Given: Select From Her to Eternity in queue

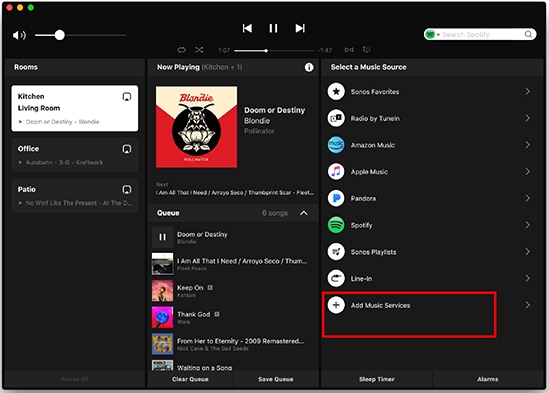Looking at the screenshot, I should pyautogui.click(x=233, y=344).
